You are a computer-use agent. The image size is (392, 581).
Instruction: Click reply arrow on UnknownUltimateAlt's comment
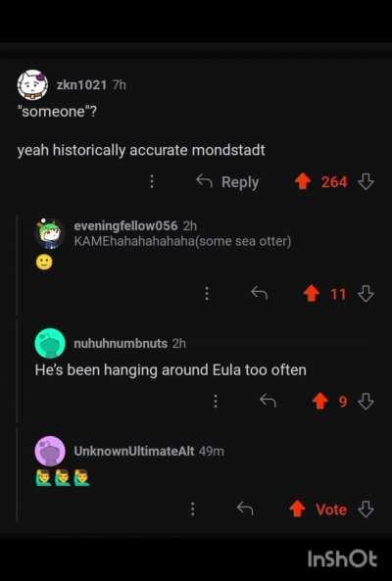pos(245,508)
